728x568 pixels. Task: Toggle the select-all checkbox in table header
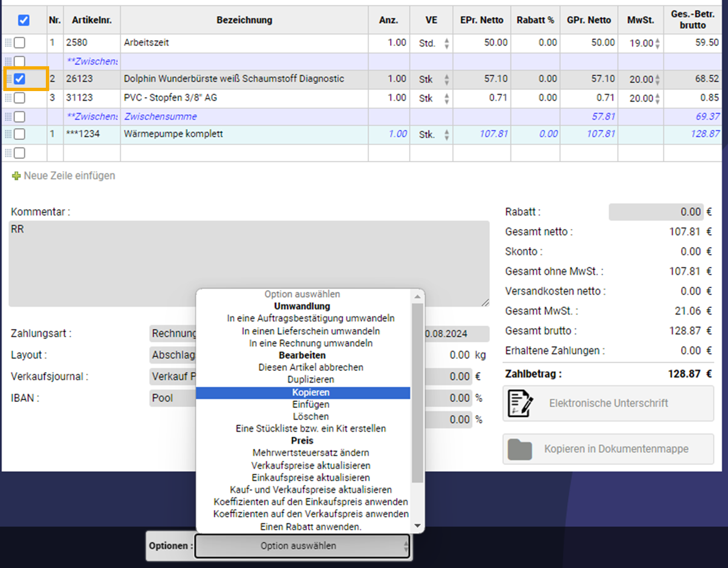pos(23,20)
